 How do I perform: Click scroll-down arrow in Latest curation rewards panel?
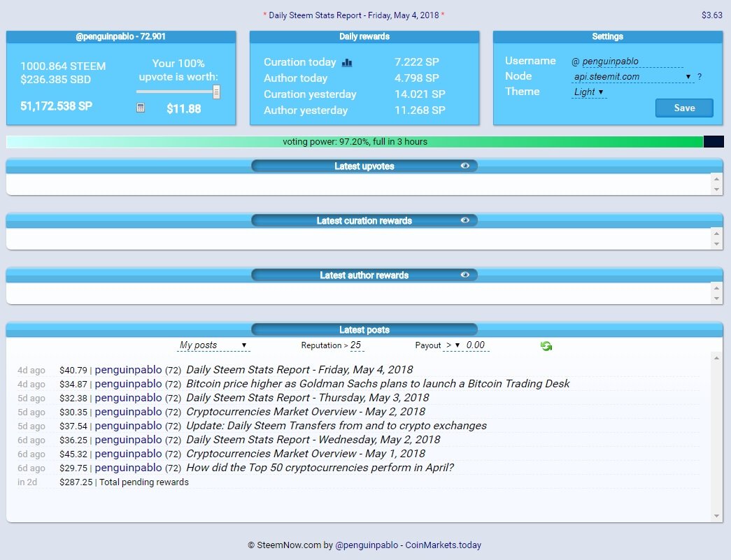pyautogui.click(x=716, y=244)
